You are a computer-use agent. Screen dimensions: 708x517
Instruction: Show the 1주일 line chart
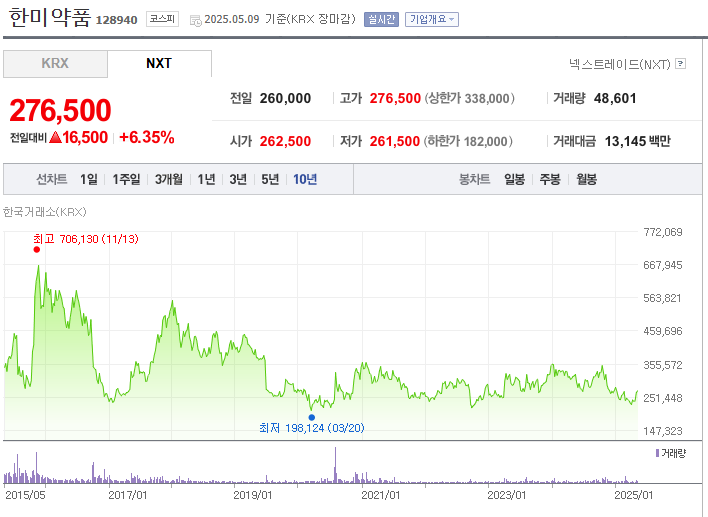tap(126, 179)
